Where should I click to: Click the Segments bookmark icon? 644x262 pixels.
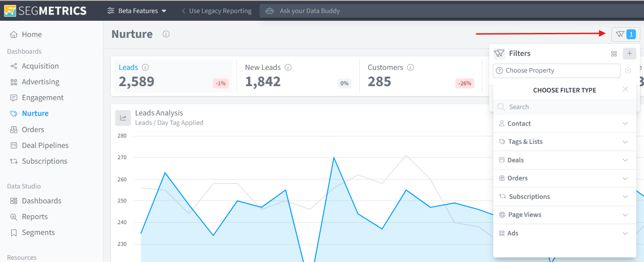[x=14, y=233]
